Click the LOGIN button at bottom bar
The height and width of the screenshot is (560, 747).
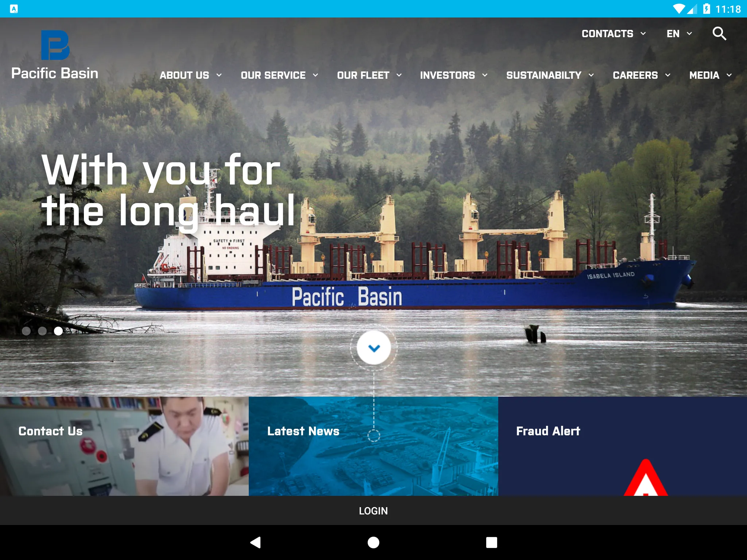point(373,510)
